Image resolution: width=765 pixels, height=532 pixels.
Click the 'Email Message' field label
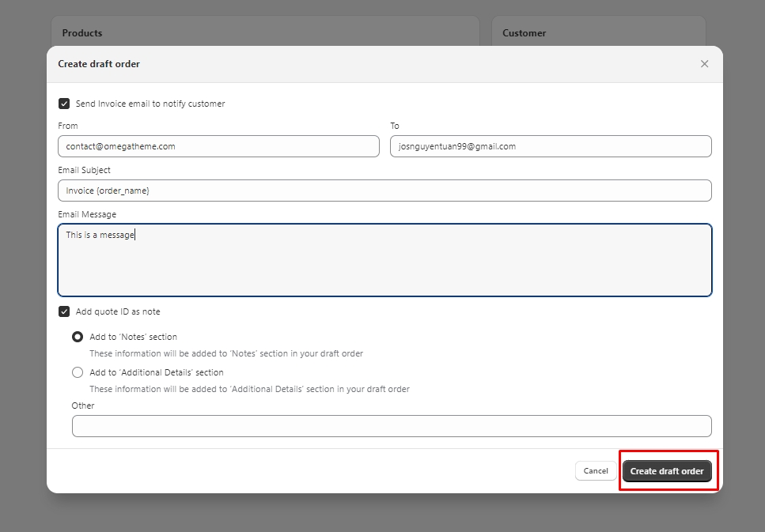point(87,214)
